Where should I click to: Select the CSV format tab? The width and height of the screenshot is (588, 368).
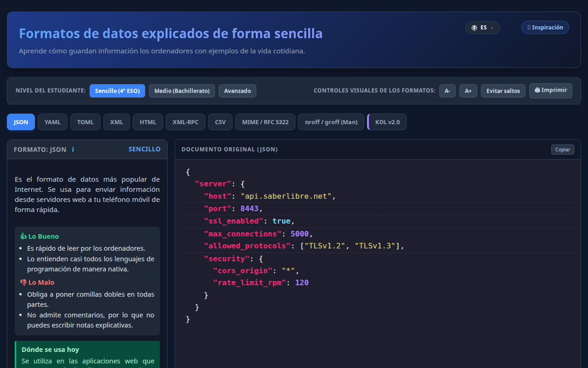(x=220, y=122)
